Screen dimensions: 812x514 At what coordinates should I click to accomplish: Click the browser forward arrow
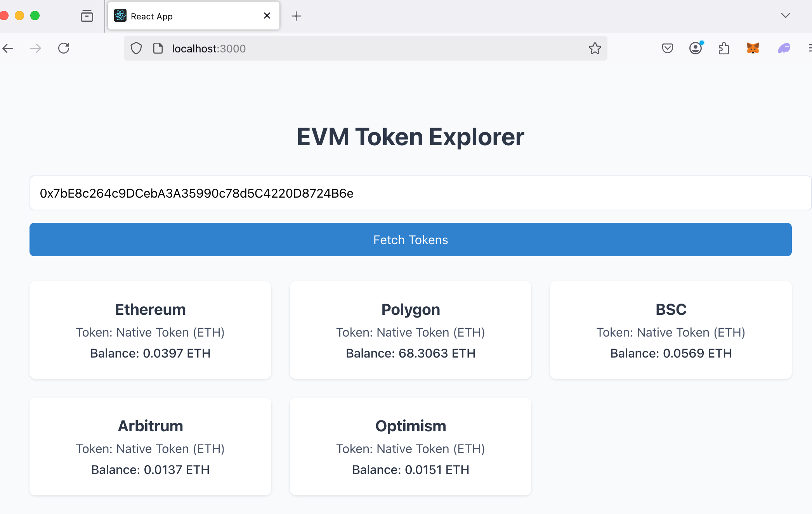(x=36, y=49)
